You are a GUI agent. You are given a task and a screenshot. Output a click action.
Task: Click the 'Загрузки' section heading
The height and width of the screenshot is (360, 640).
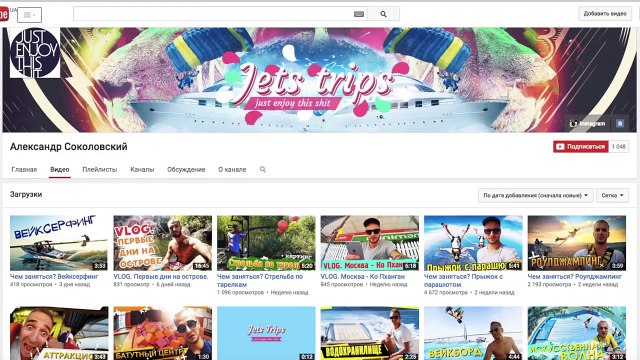pyautogui.click(x=26, y=195)
